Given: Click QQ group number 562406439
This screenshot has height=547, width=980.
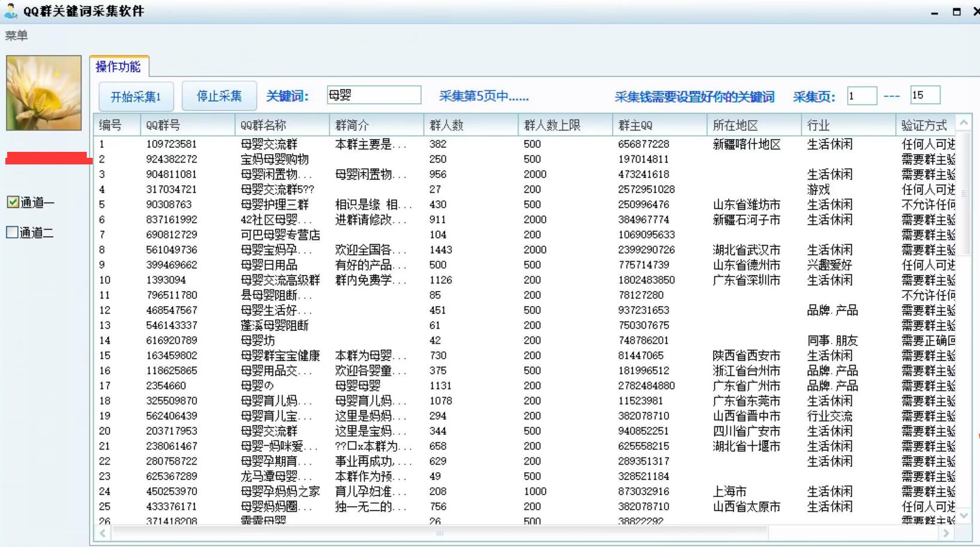Looking at the screenshot, I should 171,415.
